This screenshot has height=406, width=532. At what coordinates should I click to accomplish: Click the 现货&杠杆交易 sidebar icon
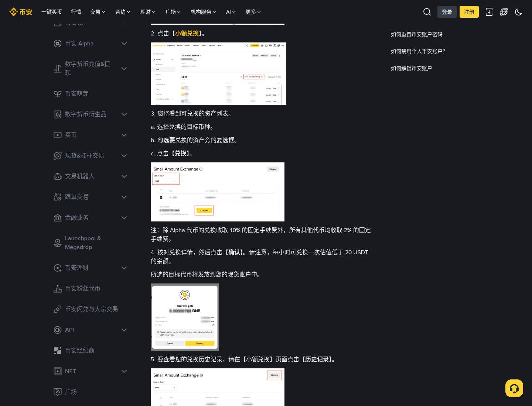58,156
